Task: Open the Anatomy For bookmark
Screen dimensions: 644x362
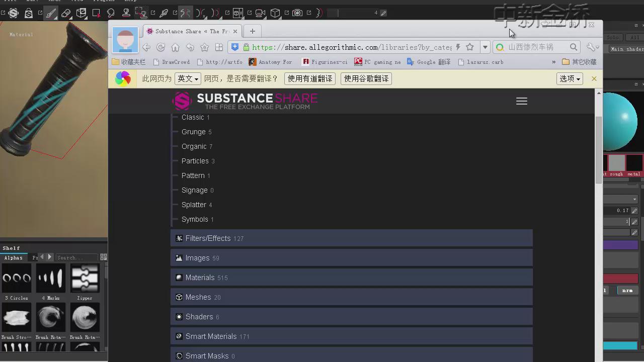Action: pos(270,62)
